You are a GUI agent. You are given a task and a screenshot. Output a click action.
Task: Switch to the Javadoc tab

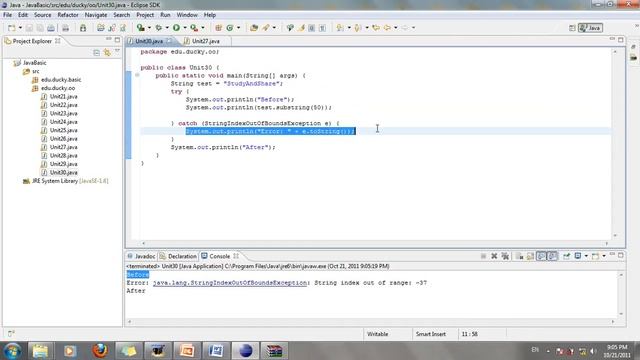tap(141, 256)
